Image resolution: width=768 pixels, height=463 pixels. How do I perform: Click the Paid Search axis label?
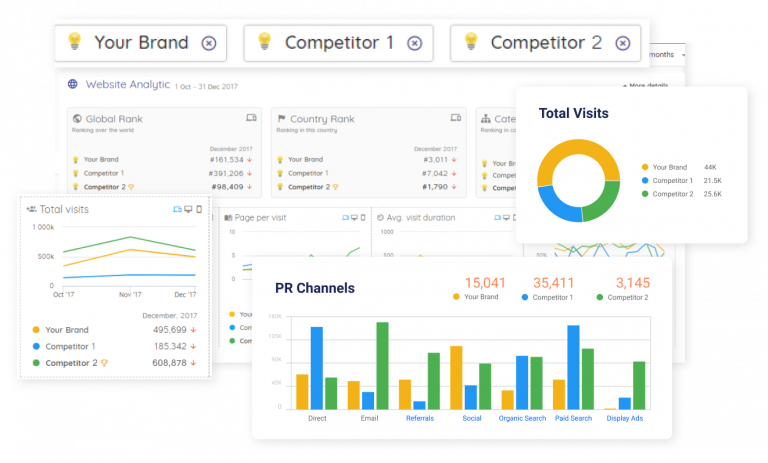coord(573,418)
